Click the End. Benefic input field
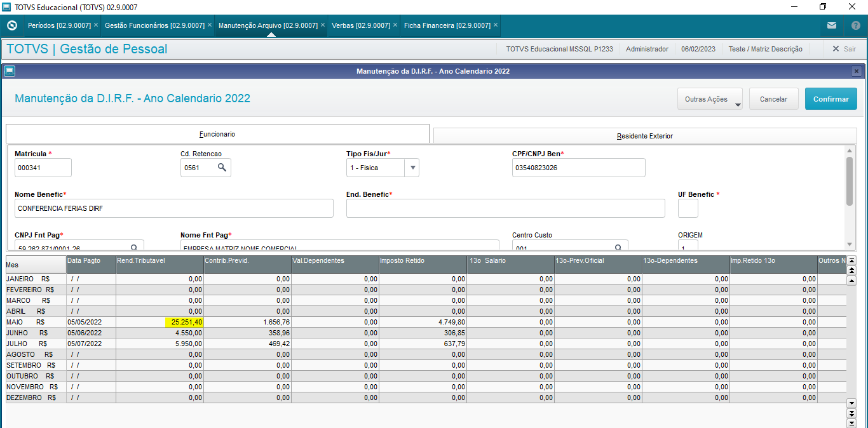Image resolution: width=868 pixels, height=428 pixels. click(506, 208)
